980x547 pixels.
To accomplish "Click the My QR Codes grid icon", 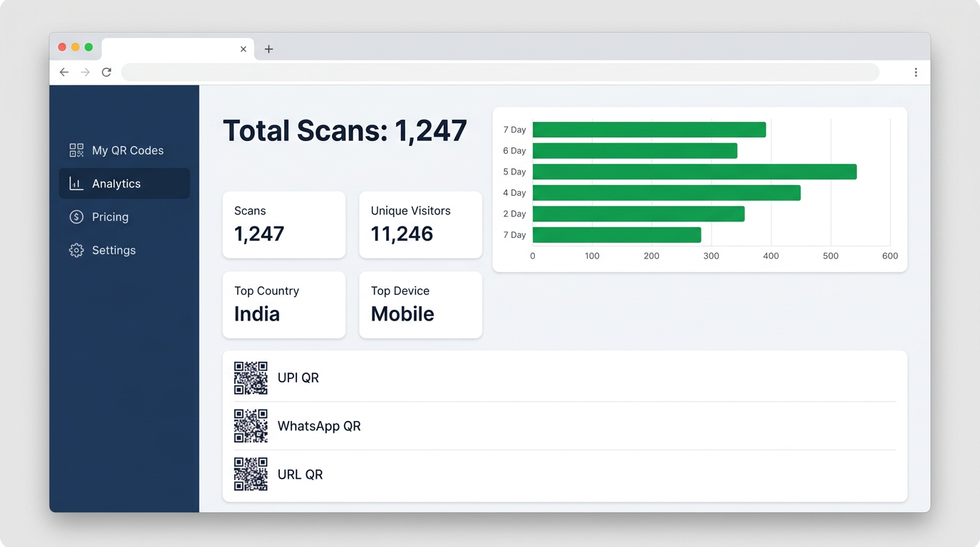I will (75, 150).
